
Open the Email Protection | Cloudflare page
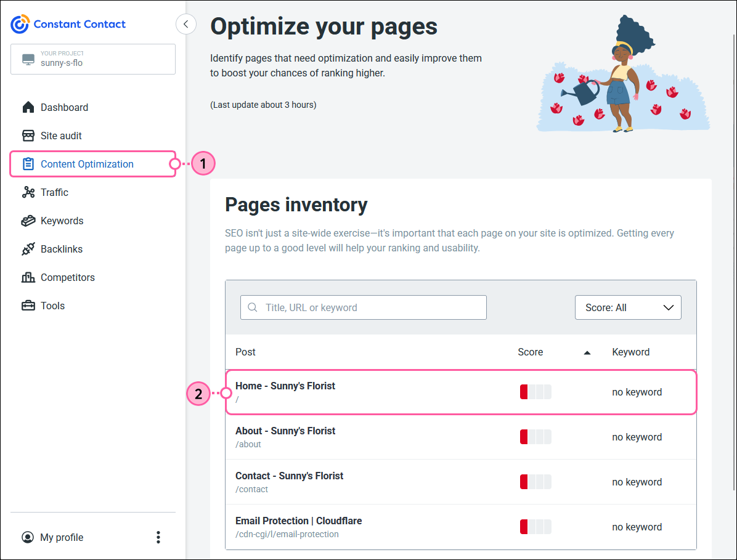(298, 521)
